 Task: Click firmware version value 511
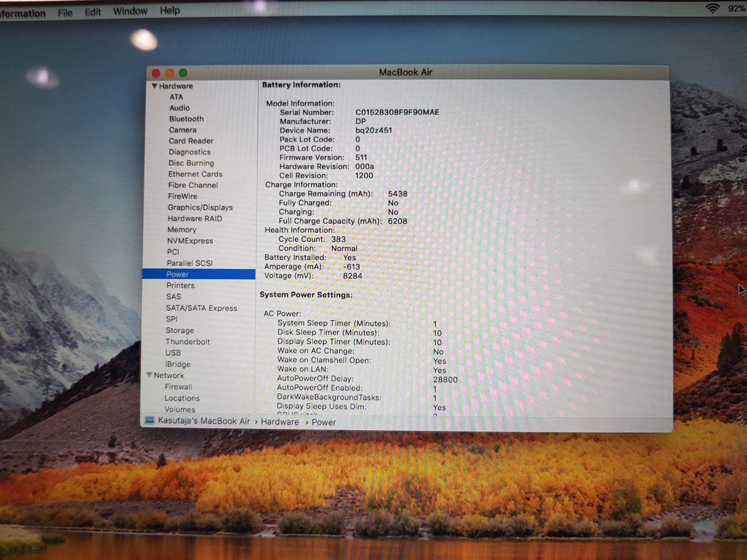tap(361, 157)
